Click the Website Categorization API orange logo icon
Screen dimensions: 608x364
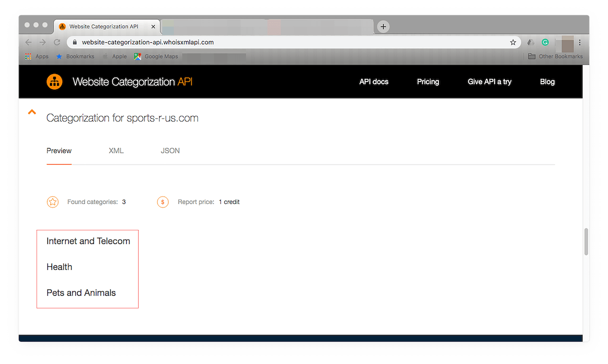coord(55,82)
